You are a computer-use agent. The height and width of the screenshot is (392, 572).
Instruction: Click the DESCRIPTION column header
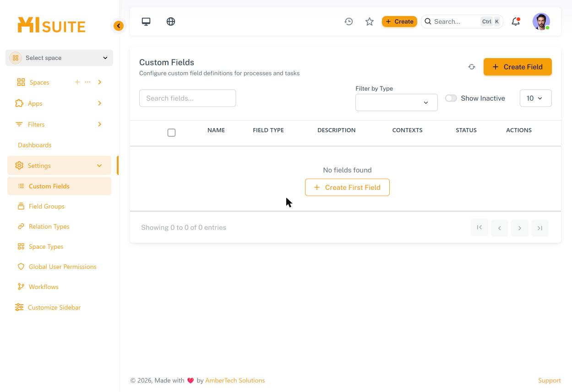(337, 130)
